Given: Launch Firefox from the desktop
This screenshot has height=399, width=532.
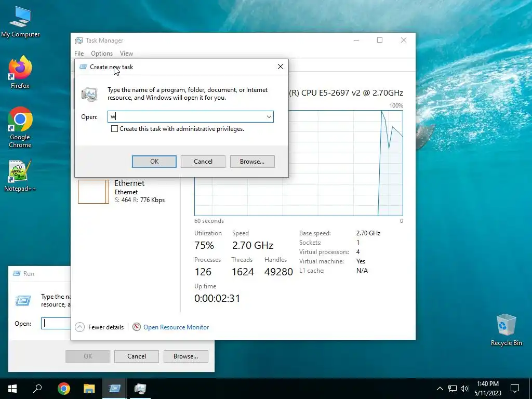Looking at the screenshot, I should (x=20, y=72).
